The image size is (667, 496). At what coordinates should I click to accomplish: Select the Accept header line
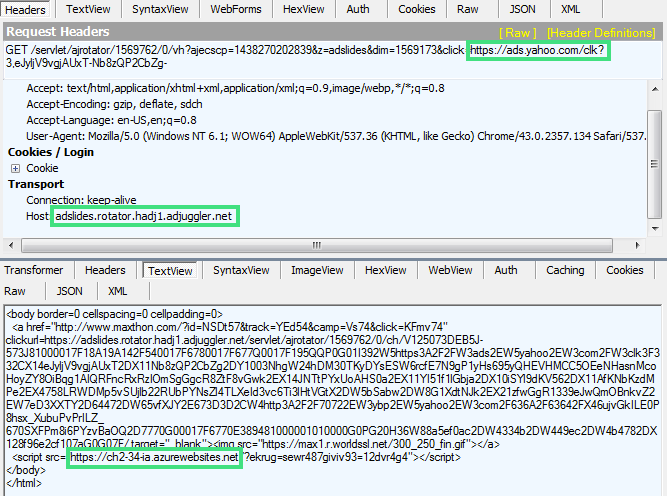pyautogui.click(x=235, y=88)
